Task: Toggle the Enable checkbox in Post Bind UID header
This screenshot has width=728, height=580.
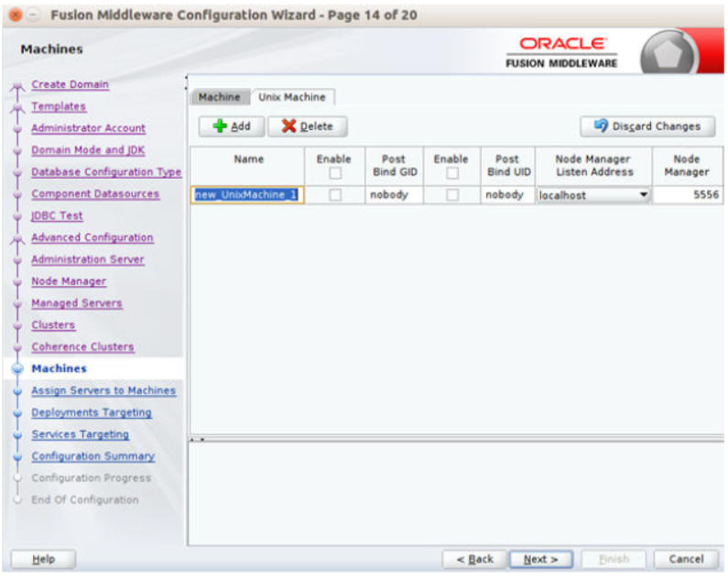Action: 451,173
